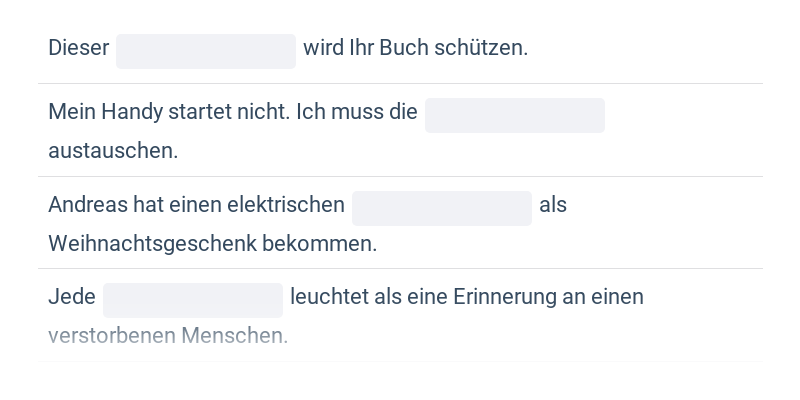Viewport: 800px width, 400px height.
Task: Click the blank field after "Dieser"
Action: (205, 51)
